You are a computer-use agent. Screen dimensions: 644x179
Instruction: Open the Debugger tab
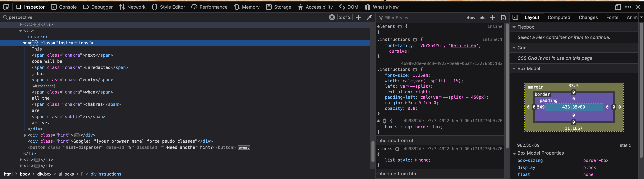98,7
